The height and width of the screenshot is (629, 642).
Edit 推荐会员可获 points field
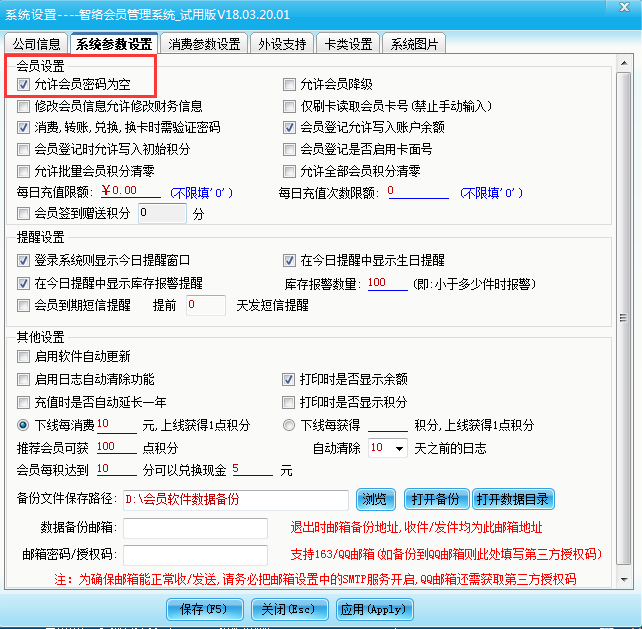point(116,447)
